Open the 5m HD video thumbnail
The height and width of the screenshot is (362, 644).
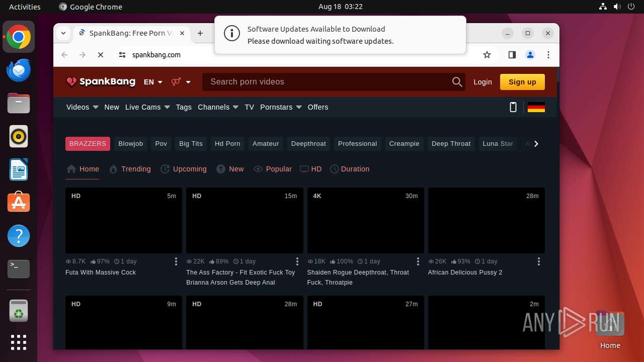124,221
